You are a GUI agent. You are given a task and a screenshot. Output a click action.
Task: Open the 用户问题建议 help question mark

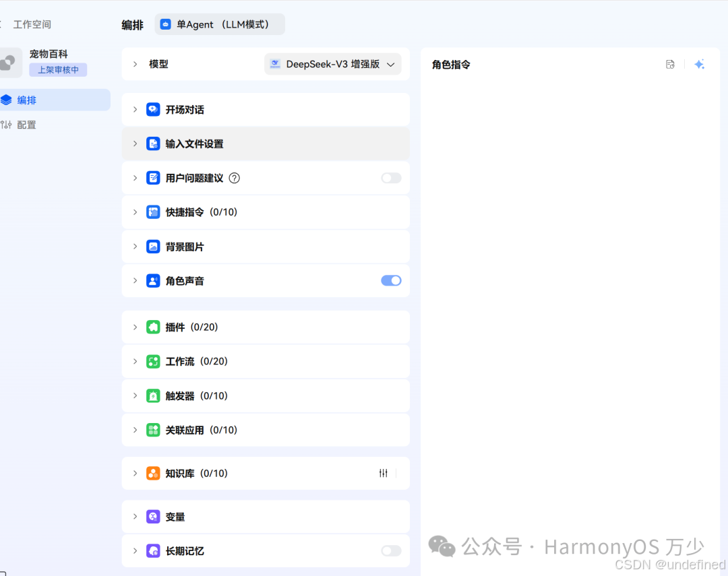[x=235, y=179]
